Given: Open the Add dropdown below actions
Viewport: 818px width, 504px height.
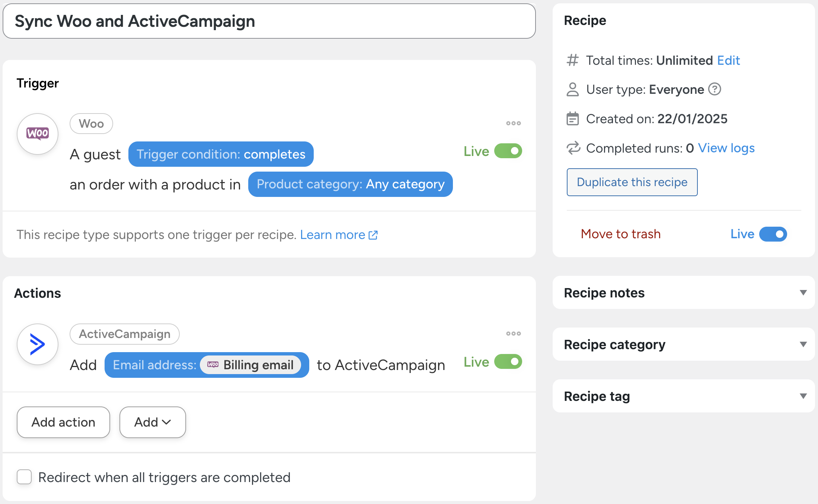Looking at the screenshot, I should [x=152, y=422].
